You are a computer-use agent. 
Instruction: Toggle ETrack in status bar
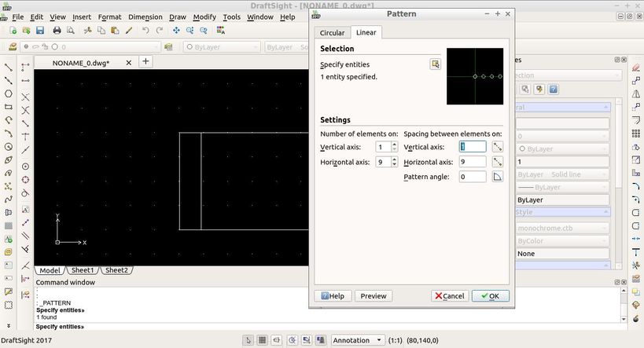(321, 340)
